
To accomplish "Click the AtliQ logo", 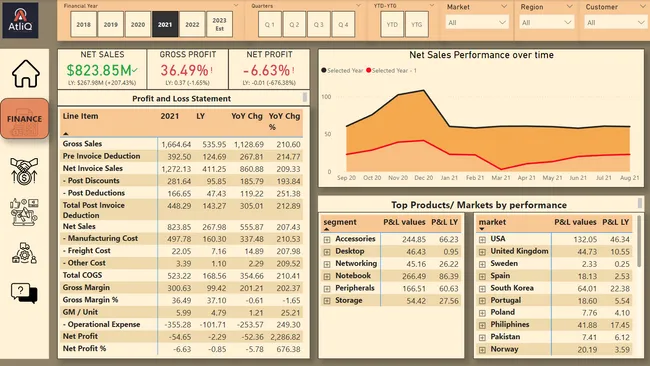I will click(20, 20).
